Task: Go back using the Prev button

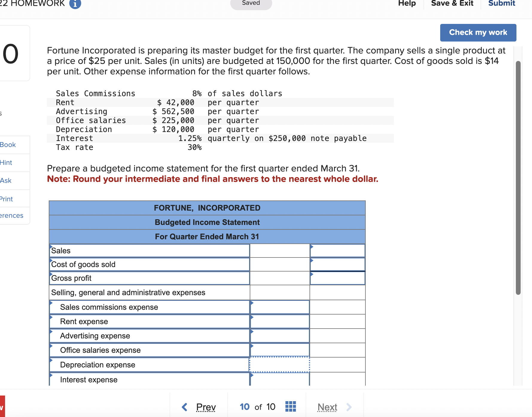Action: 205,407
